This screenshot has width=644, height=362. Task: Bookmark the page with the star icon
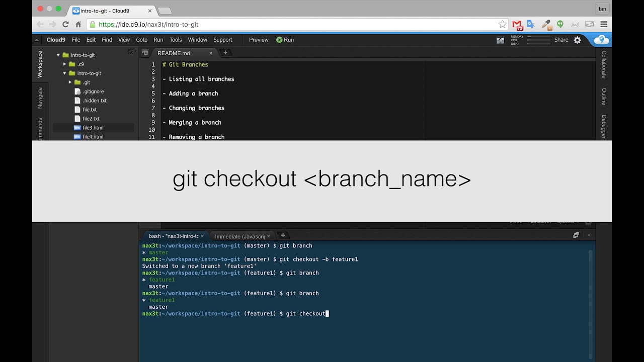(x=502, y=24)
